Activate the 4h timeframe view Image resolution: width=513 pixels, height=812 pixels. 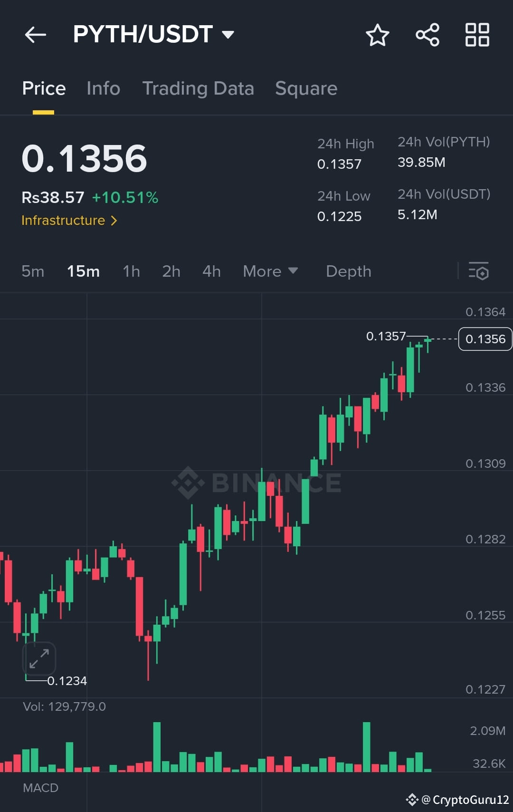point(211,271)
